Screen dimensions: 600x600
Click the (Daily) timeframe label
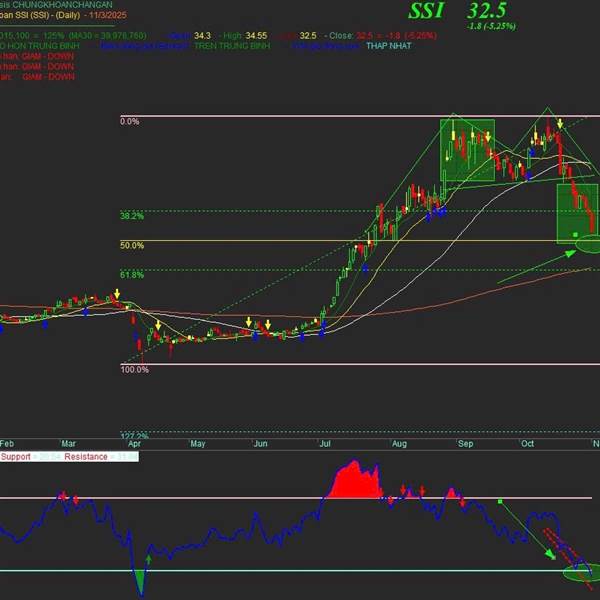point(68,15)
